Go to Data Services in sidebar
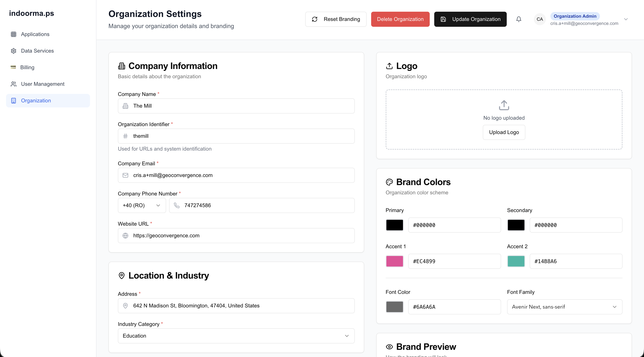The height and width of the screenshot is (357, 644). click(x=48, y=51)
